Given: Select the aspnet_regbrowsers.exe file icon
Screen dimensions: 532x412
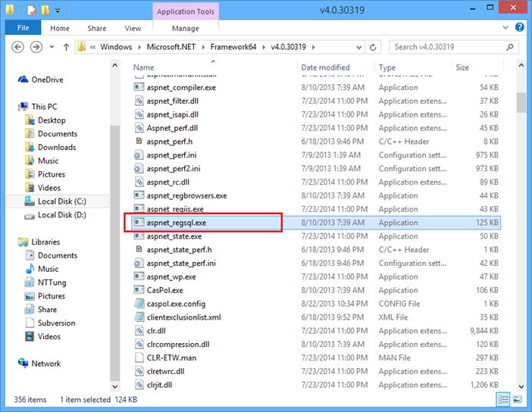Looking at the screenshot, I should click(x=139, y=195).
